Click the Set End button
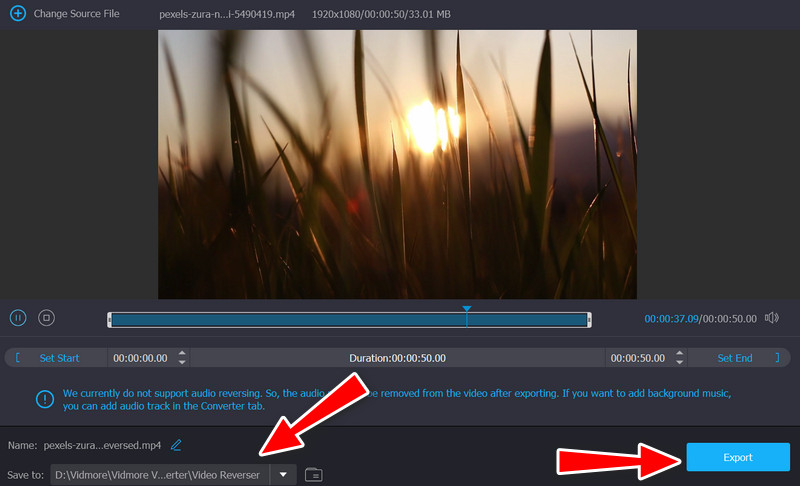Image resolution: width=800 pixels, height=486 pixels. 735,358
